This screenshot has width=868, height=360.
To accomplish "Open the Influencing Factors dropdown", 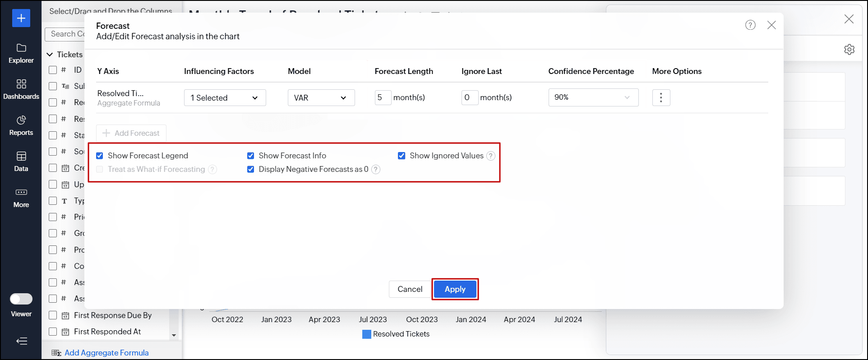I will click(225, 98).
